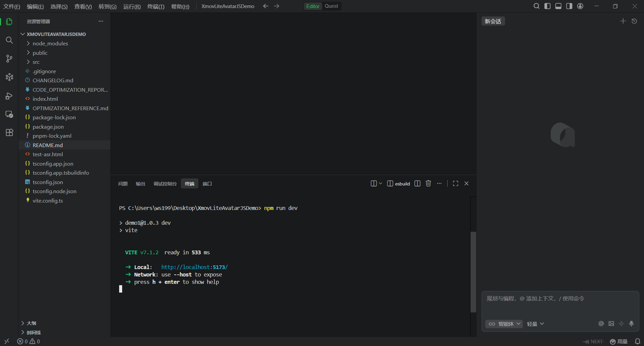Open chat history icon
The height and width of the screenshot is (346, 644).
634,21
